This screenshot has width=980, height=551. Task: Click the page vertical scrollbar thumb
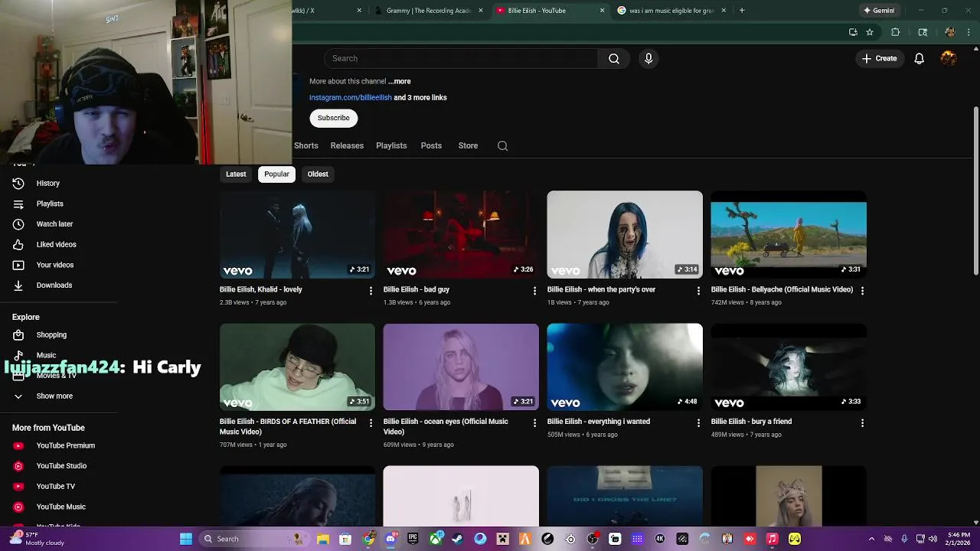point(975,191)
